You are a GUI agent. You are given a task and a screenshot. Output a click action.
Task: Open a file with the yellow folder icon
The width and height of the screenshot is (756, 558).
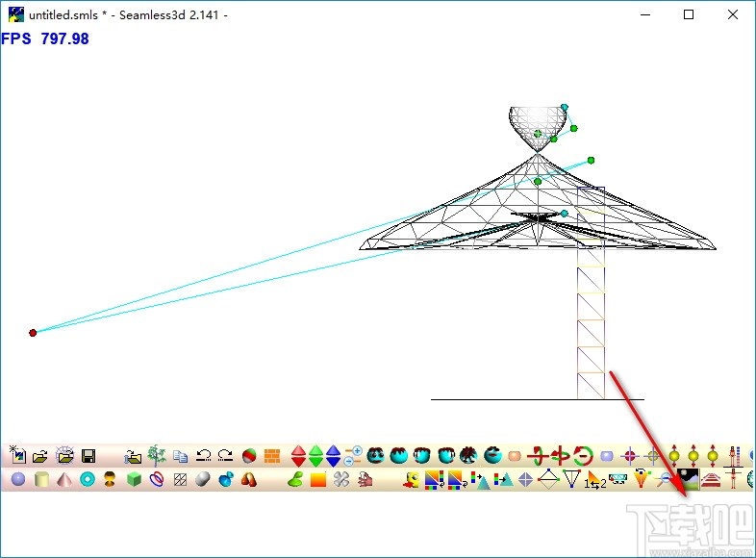coord(40,456)
